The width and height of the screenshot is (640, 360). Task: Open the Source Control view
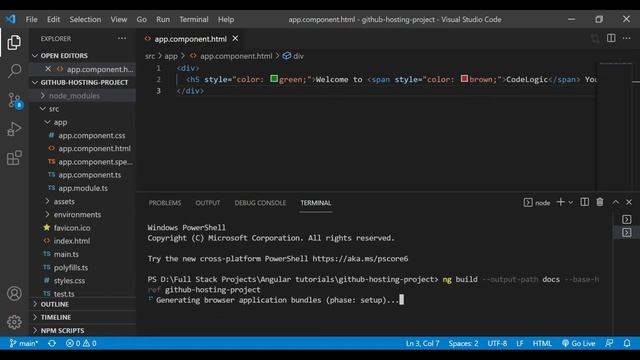click(15, 100)
